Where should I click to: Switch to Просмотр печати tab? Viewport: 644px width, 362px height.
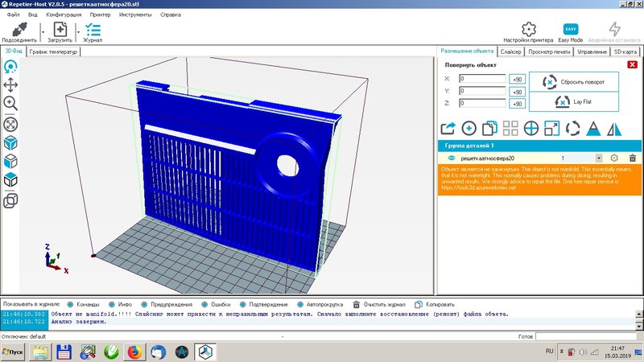coord(549,51)
